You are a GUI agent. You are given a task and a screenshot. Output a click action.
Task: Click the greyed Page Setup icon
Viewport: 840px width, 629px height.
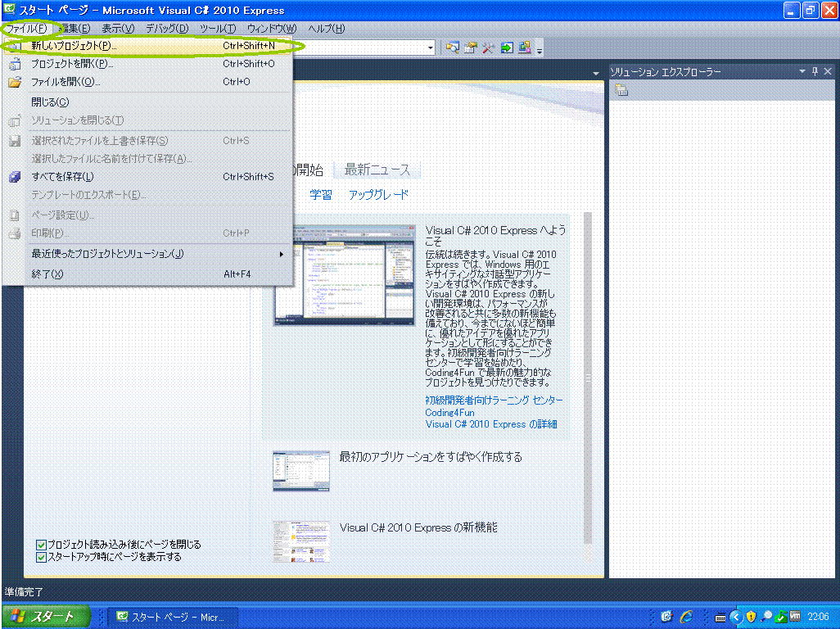point(15,215)
